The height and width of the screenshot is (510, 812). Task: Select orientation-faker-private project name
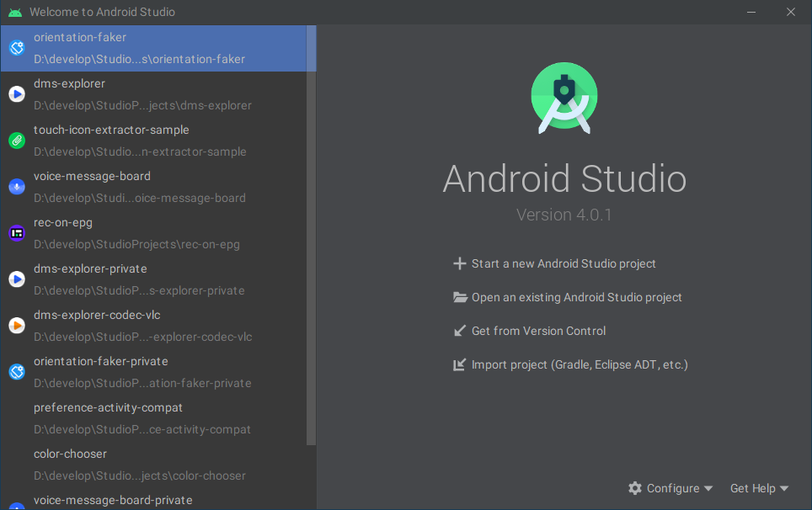click(101, 362)
